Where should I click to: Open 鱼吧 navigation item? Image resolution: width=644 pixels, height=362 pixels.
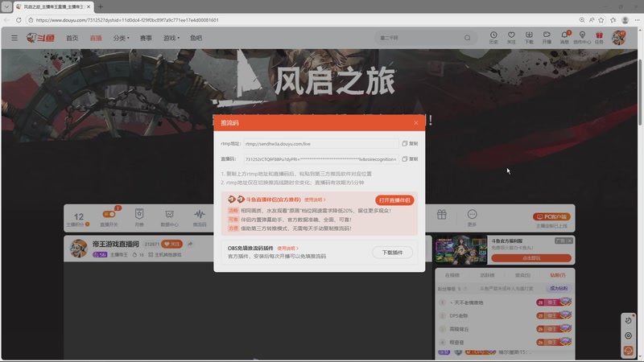pos(196,38)
